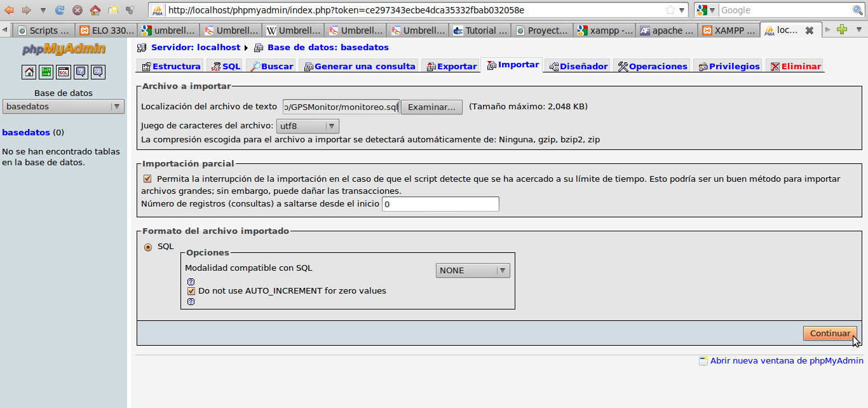Bookmark this page with the star in the address bar
The image size is (868, 408).
pos(670,10)
